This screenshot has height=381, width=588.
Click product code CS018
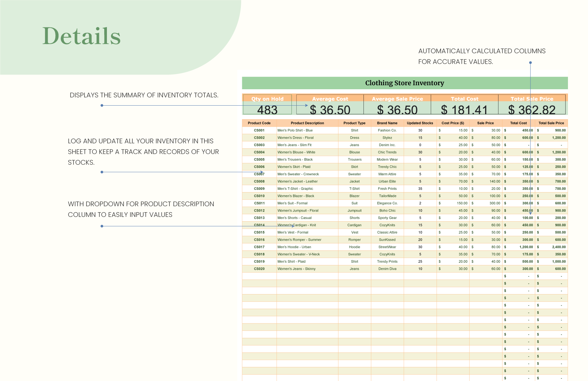pyautogui.click(x=259, y=254)
